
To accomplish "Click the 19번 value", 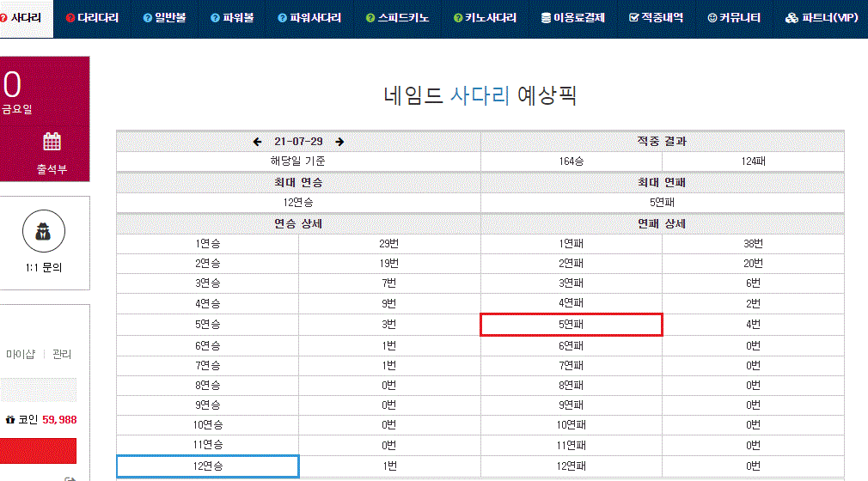I will (389, 264).
